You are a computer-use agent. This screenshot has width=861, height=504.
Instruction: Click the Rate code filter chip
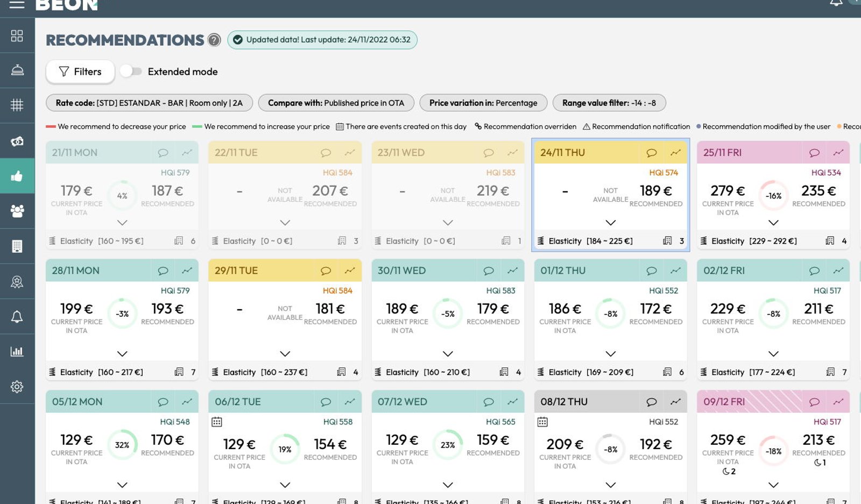[150, 103]
